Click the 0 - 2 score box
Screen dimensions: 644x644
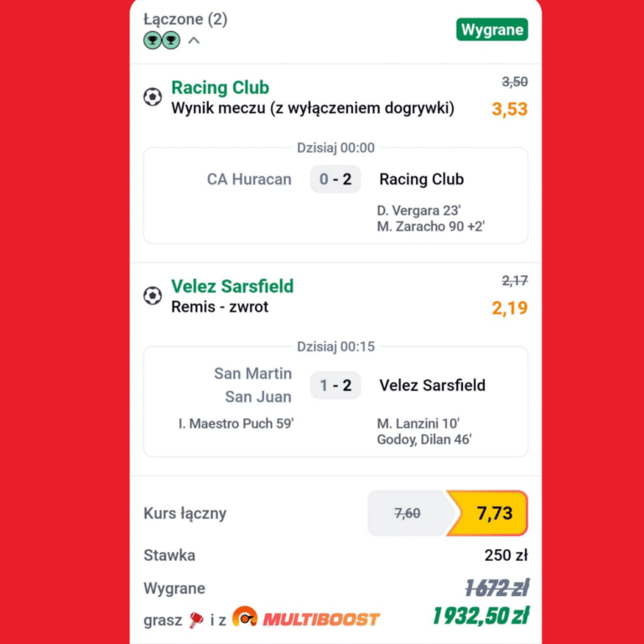point(335,179)
